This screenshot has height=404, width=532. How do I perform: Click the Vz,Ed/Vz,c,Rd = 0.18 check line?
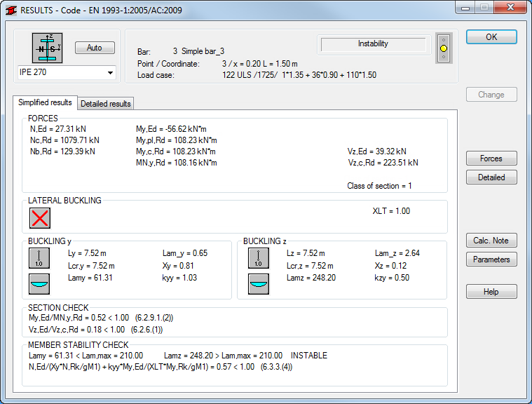pos(96,330)
